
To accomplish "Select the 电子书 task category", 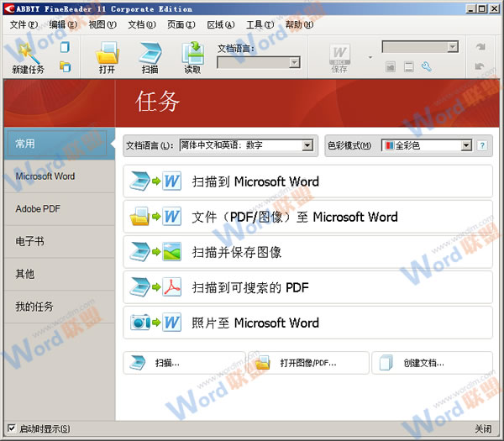I will [x=60, y=241].
